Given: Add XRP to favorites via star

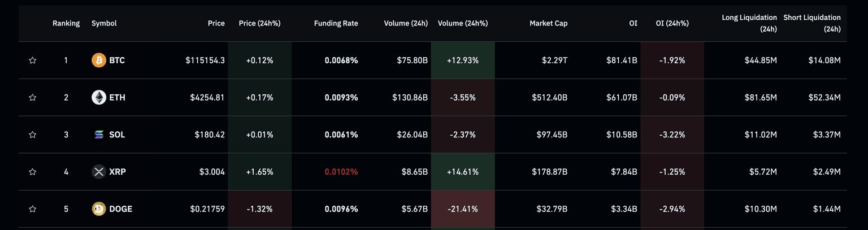Looking at the screenshot, I should (33, 172).
